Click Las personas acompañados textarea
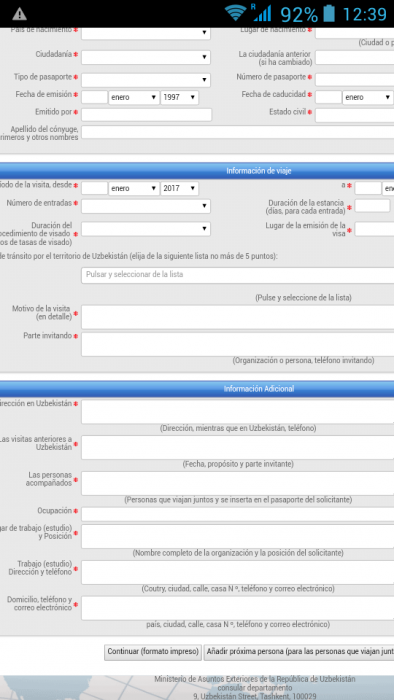Viewport: 394px width, 700px height. tap(237, 483)
